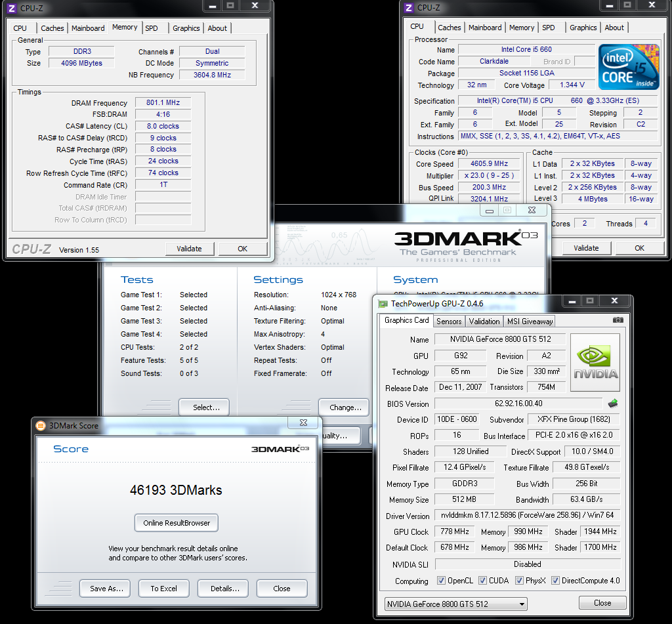Click the Intel Core i5 logo in CPU-Z
The width and height of the screenshot is (672, 624).
point(629,66)
